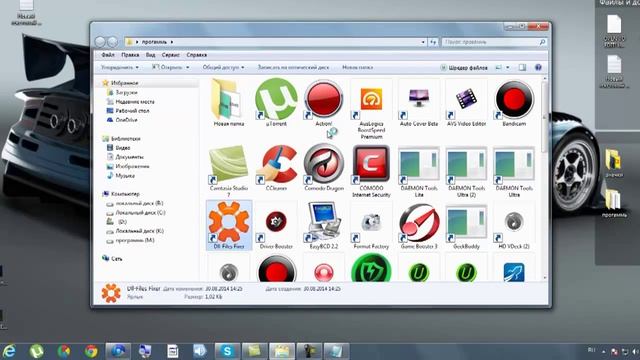Image resolution: width=640 pixels, height=360 pixels.
Task: Open the view options dropdown arrow
Action: coord(508,67)
